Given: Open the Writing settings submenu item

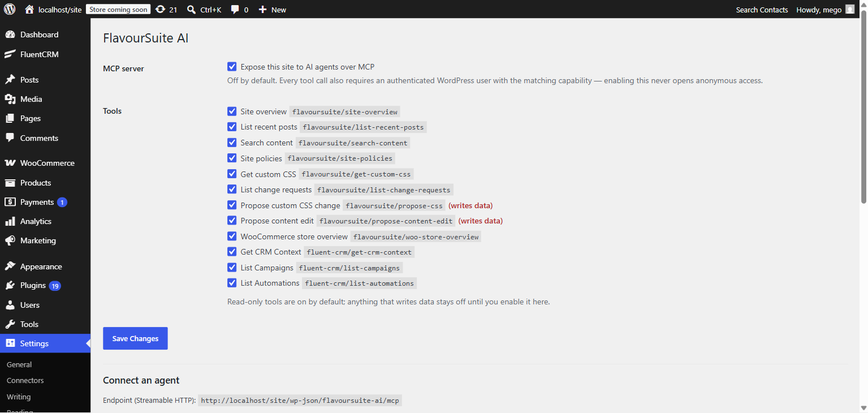Looking at the screenshot, I should pos(19,397).
